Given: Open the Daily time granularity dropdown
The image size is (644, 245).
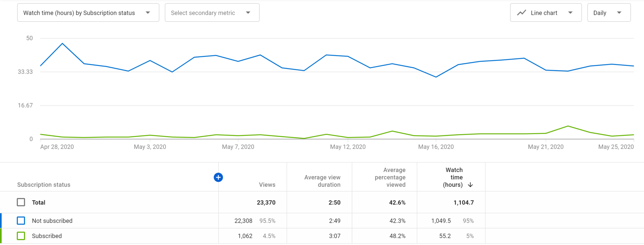Looking at the screenshot, I should tap(609, 13).
